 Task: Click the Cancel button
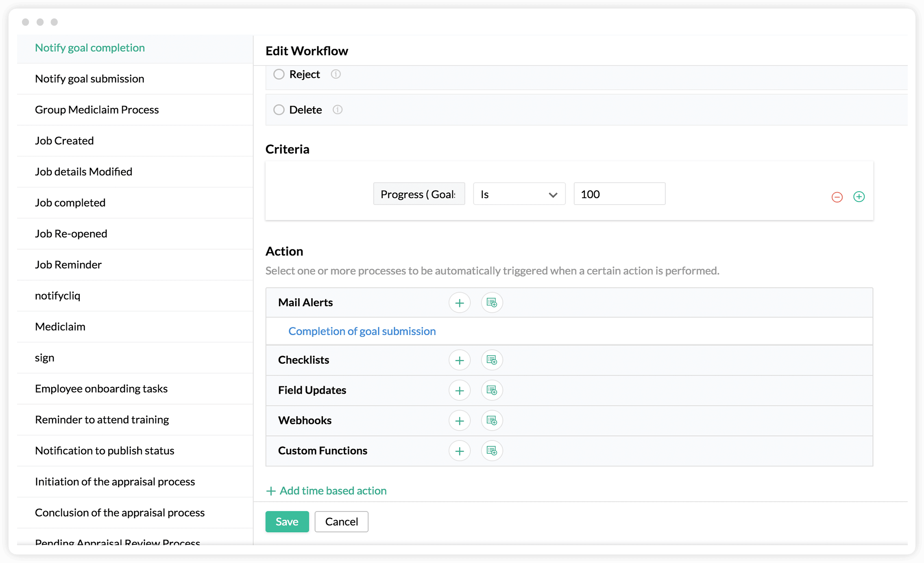point(341,522)
